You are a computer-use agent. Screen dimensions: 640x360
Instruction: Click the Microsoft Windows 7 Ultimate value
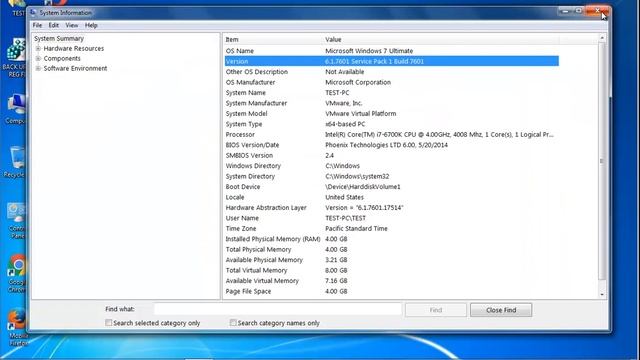(369, 51)
